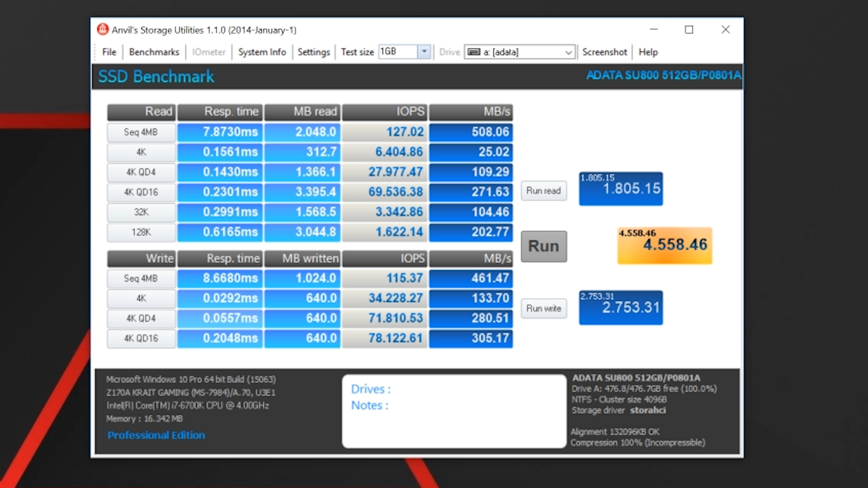Image resolution: width=868 pixels, height=488 pixels.
Task: Click the 3.395.4 MB read value
Action: pos(302,192)
